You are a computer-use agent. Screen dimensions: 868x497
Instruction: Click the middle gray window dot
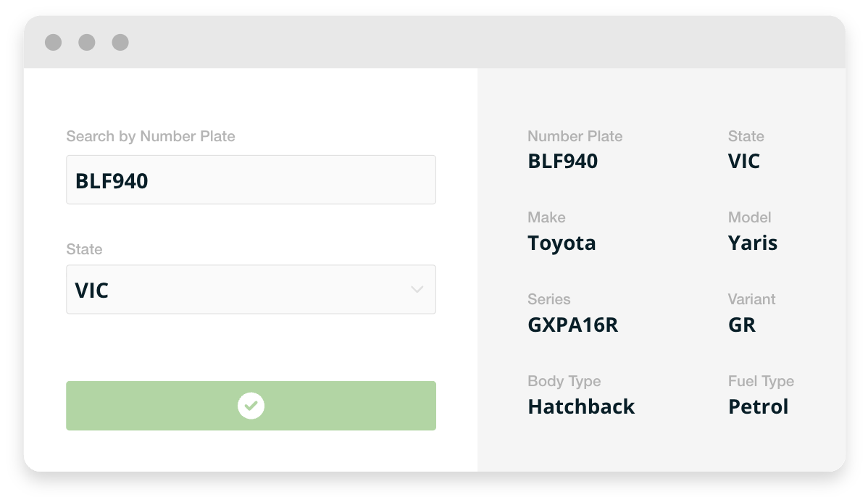[x=87, y=42]
